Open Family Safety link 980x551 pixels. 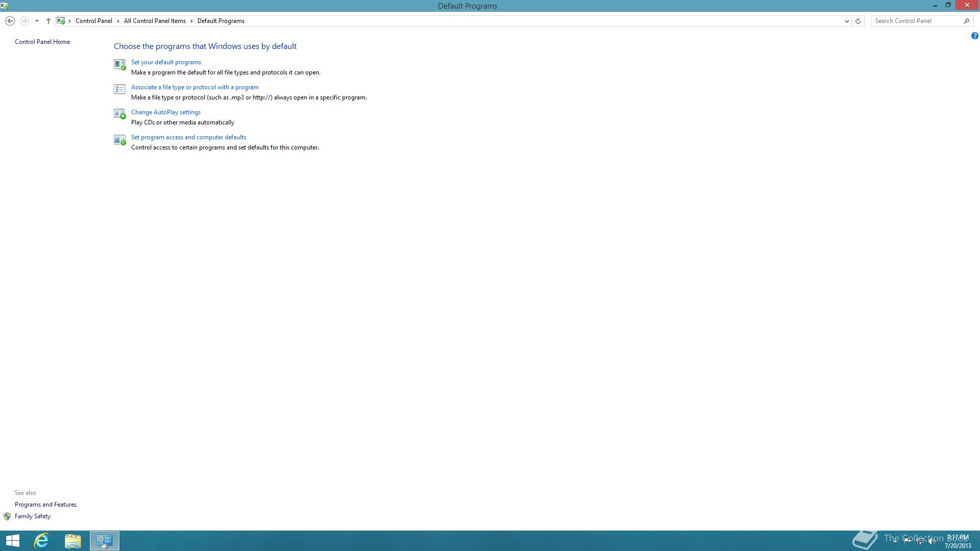[33, 516]
